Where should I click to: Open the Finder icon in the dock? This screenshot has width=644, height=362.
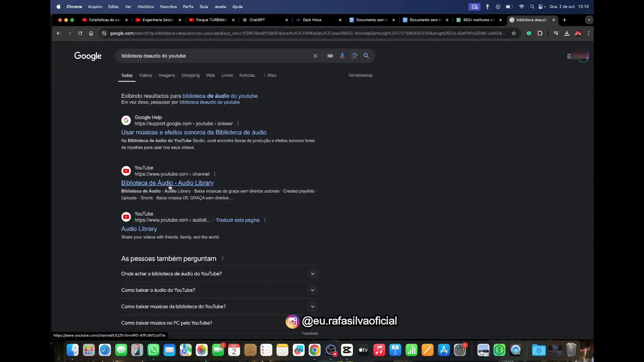coord(72,350)
